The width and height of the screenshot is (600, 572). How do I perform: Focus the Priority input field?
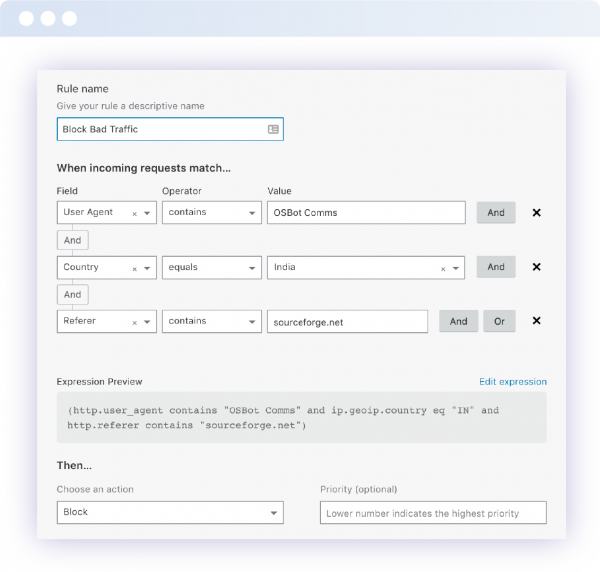click(433, 513)
